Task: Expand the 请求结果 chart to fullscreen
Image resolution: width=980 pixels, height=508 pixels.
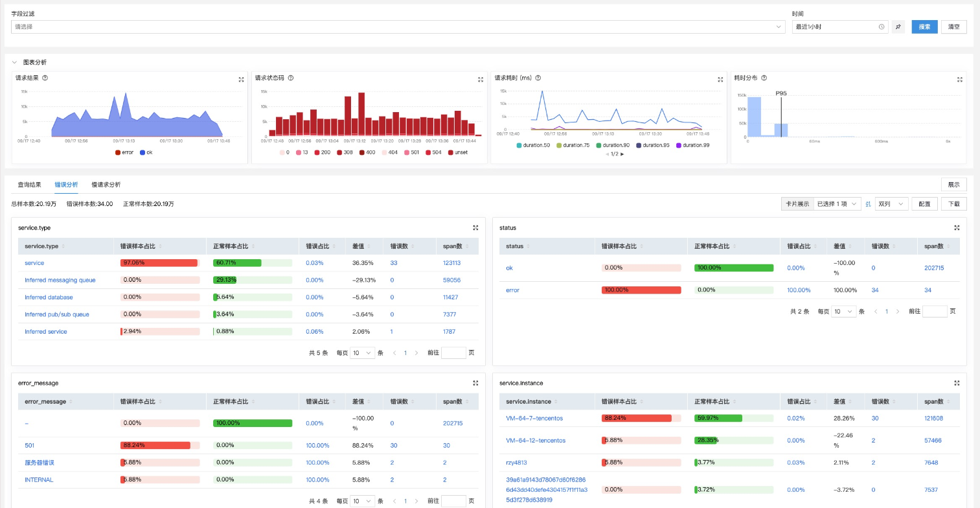Action: (241, 80)
